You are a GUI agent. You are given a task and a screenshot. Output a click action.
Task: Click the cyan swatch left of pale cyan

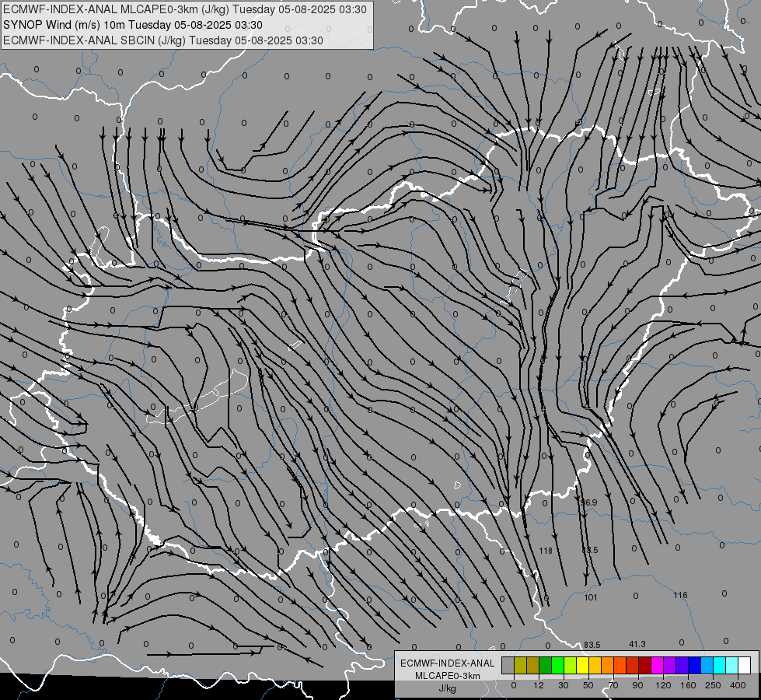tap(720, 665)
